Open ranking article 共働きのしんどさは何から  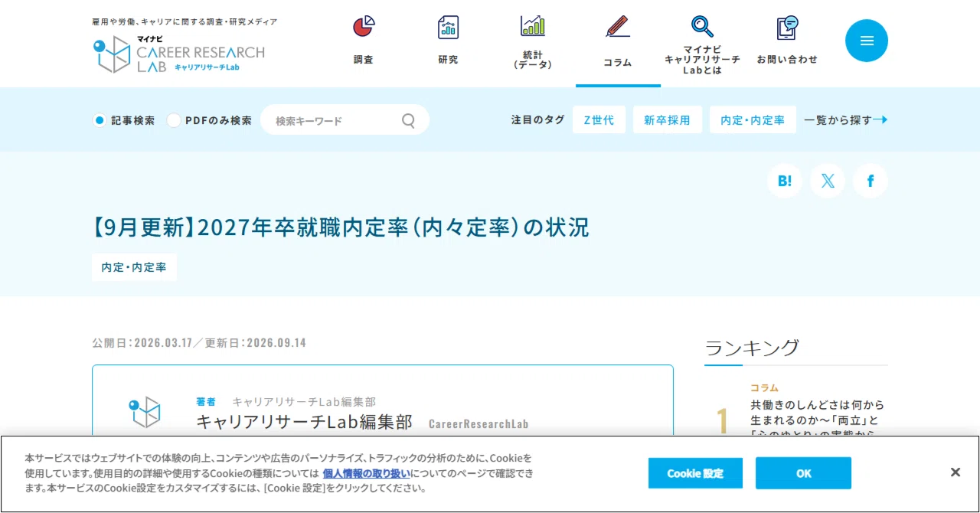point(817,419)
